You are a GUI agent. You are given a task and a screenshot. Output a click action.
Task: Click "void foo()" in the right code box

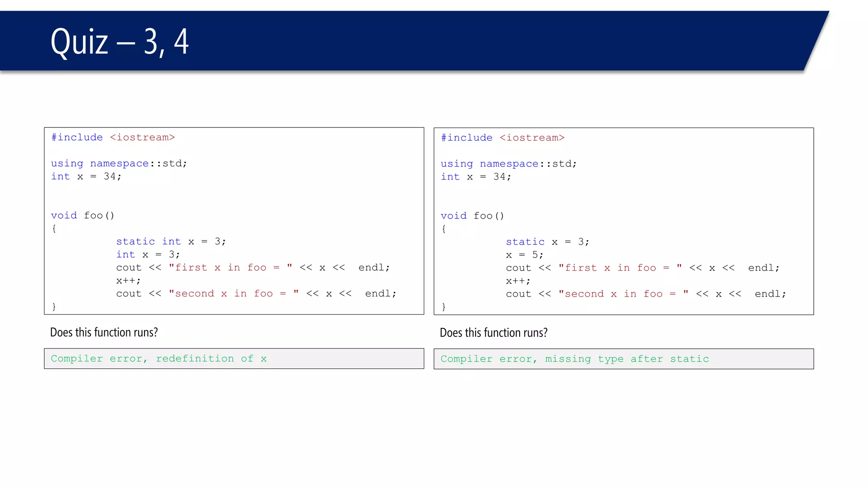tap(472, 216)
